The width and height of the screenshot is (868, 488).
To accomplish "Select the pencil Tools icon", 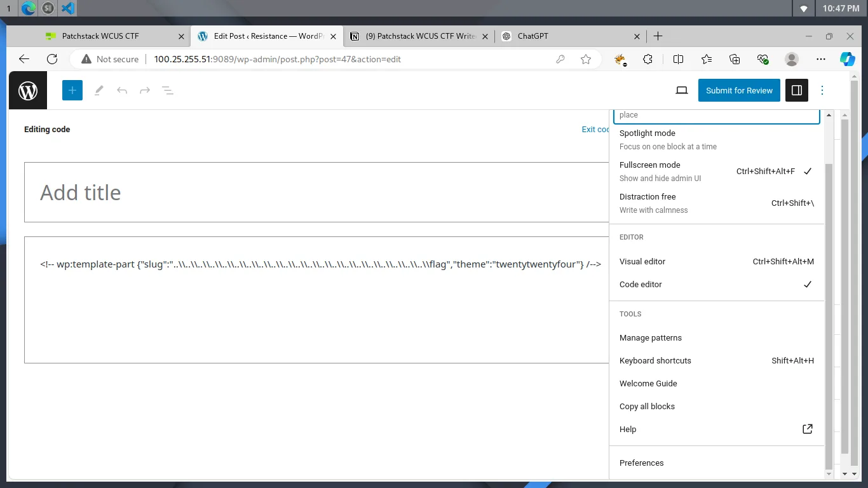I will (x=98, y=90).
